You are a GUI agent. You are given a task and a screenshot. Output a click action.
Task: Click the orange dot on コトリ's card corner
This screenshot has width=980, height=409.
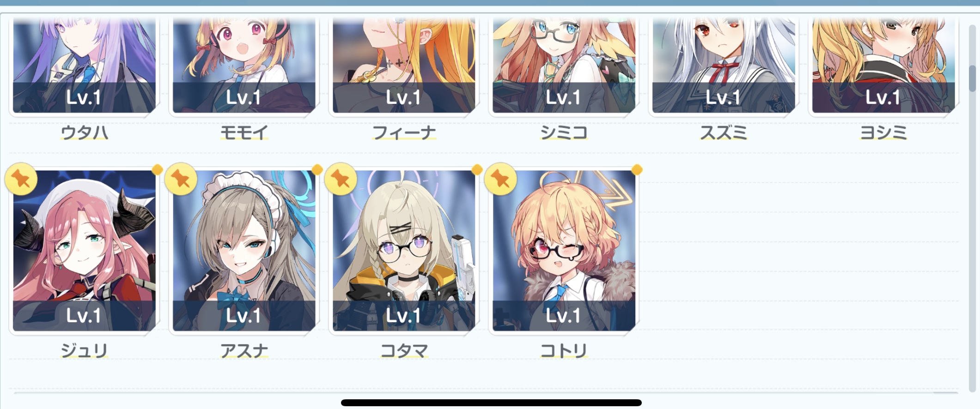point(637,170)
